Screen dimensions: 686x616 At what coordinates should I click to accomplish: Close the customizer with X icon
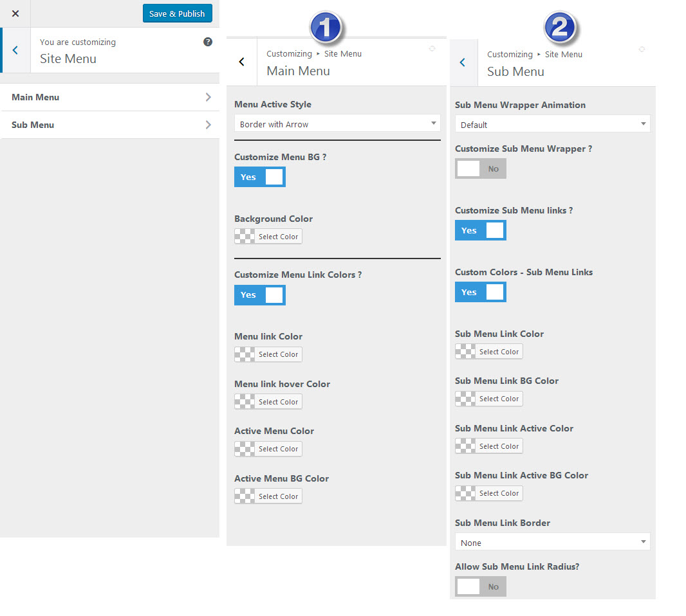click(x=15, y=14)
